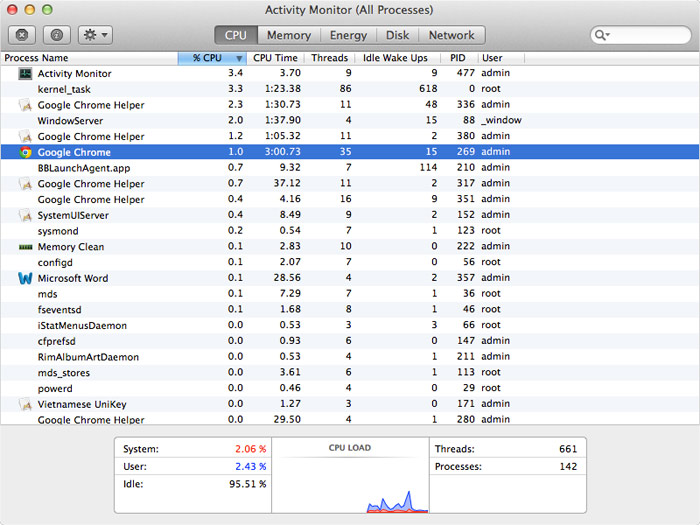Select the iStatMenusDaemon row
The image size is (700, 525).
(350, 325)
